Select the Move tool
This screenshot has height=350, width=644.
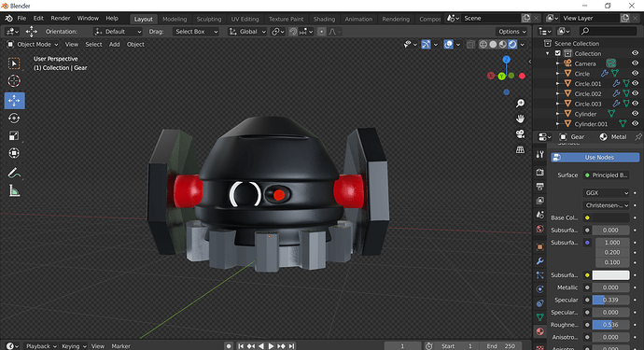14,101
